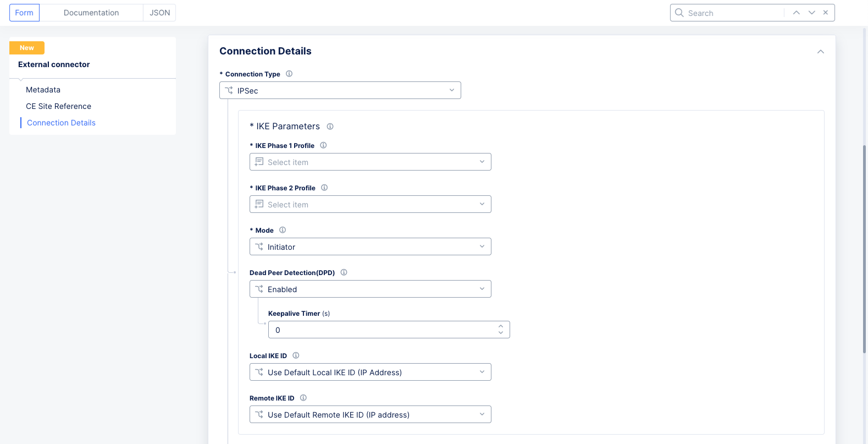Click info icon beside Connection Type

(289, 74)
